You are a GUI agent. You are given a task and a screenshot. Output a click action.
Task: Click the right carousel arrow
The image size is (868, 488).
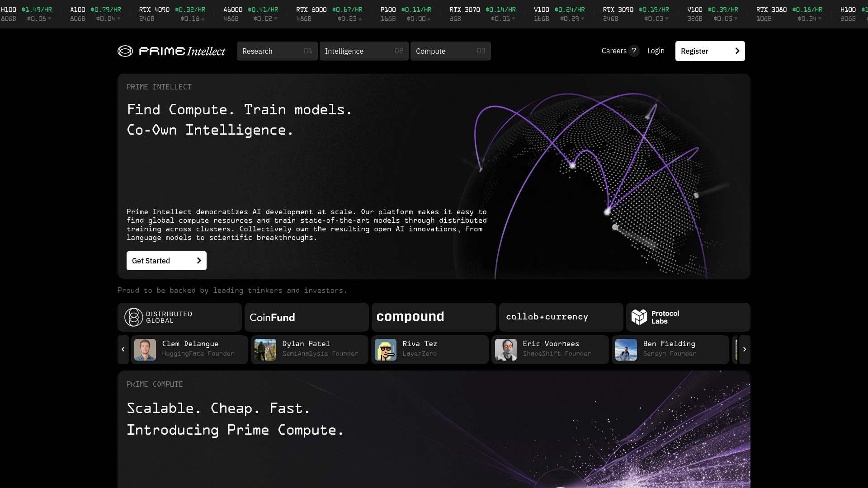[x=745, y=349]
